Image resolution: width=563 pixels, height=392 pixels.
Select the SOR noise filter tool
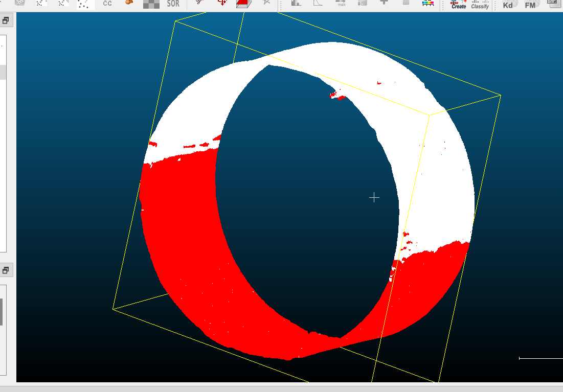tap(172, 5)
